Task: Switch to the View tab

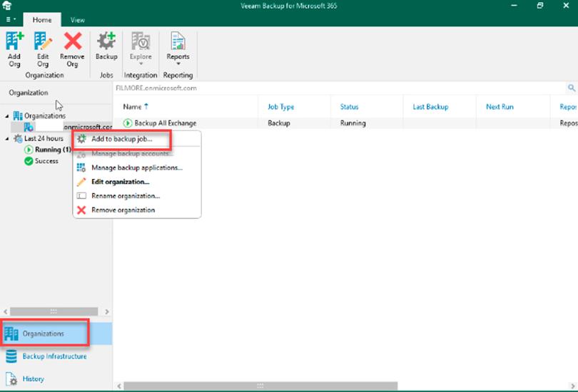Action: (77, 20)
